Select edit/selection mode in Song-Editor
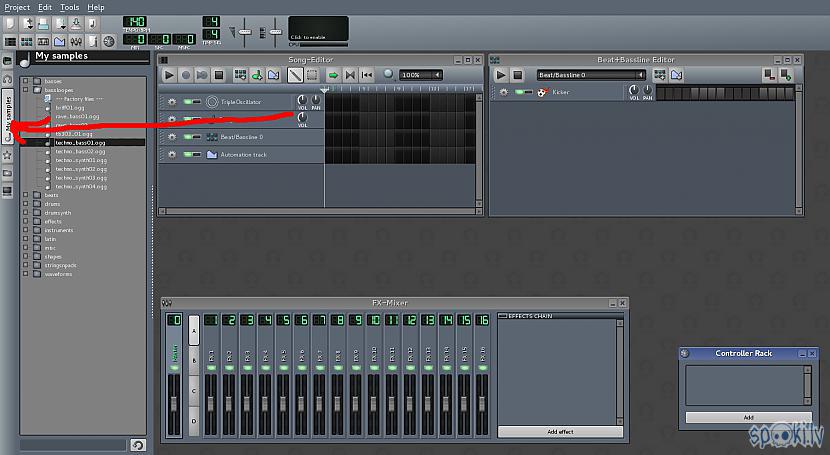 (312, 75)
